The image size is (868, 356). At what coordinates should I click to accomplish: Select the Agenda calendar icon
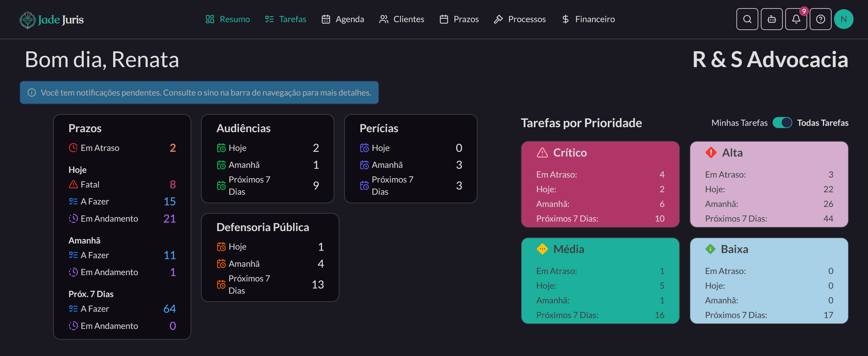click(326, 19)
